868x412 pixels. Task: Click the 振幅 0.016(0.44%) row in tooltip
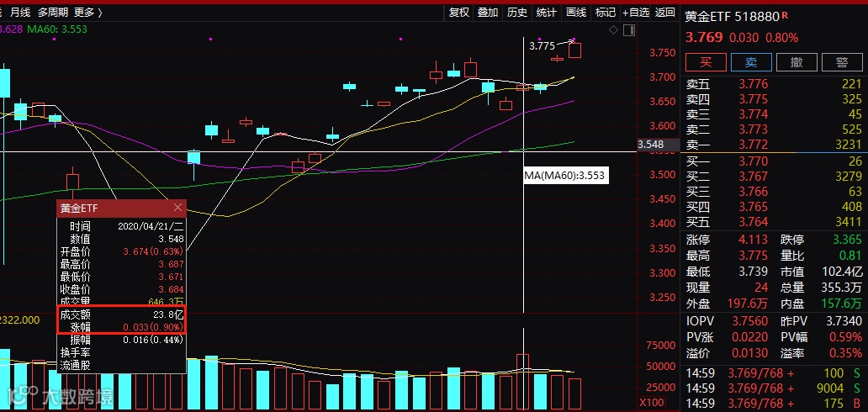(122, 340)
